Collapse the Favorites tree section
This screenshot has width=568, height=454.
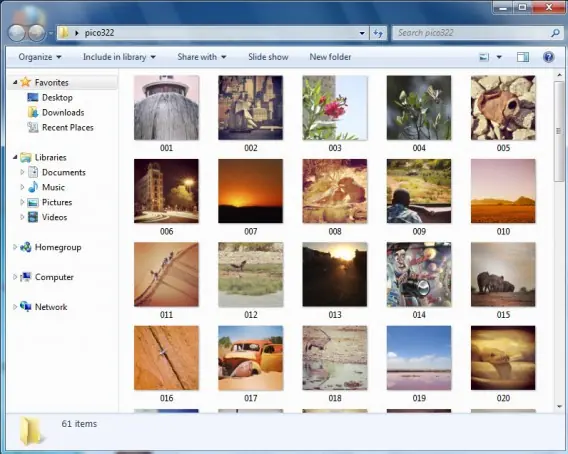point(15,83)
